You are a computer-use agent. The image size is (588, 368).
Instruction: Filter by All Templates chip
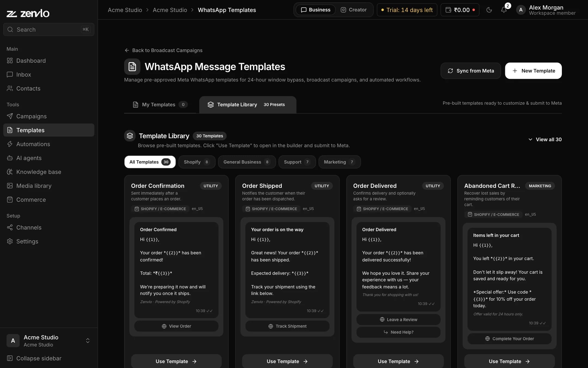150,162
